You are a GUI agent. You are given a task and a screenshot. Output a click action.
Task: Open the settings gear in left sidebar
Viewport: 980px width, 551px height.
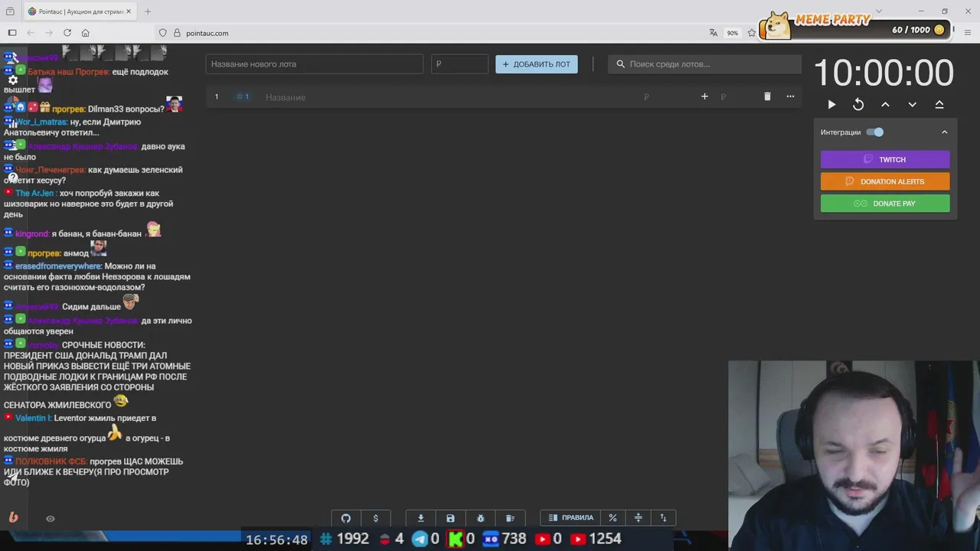click(13, 80)
